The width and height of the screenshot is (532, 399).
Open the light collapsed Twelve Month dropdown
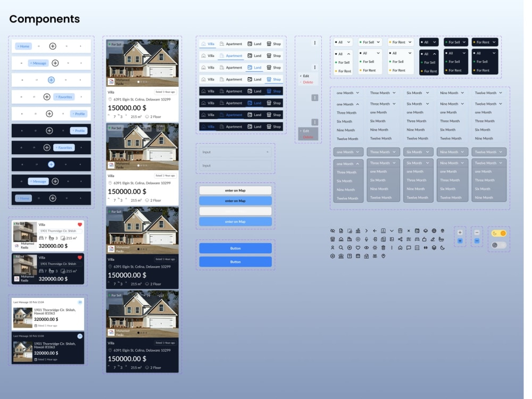click(488, 93)
